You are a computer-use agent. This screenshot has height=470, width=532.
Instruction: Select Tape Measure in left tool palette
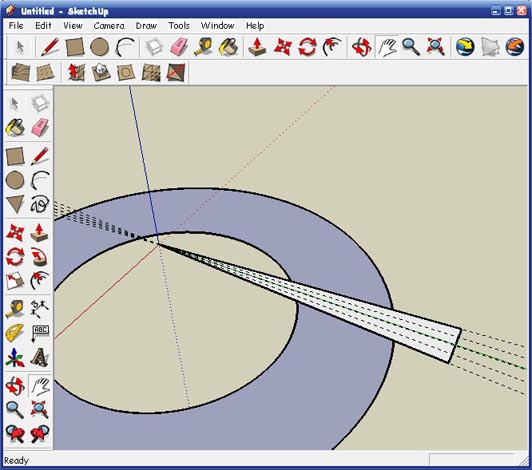tap(15, 309)
